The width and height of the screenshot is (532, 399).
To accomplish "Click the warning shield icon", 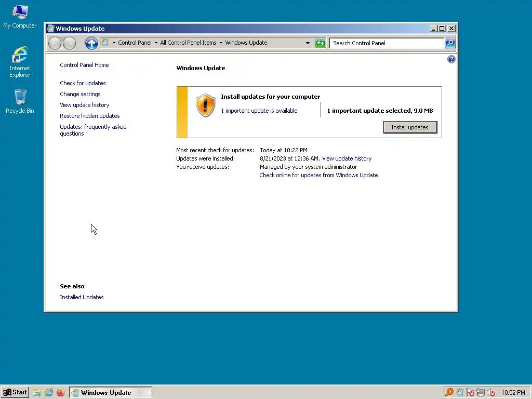I will [205, 105].
